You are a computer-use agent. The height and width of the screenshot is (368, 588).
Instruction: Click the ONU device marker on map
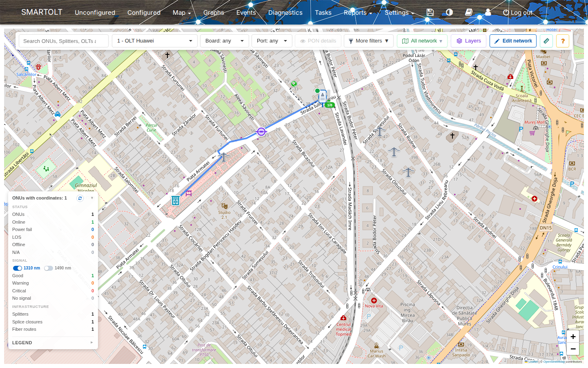point(323,96)
